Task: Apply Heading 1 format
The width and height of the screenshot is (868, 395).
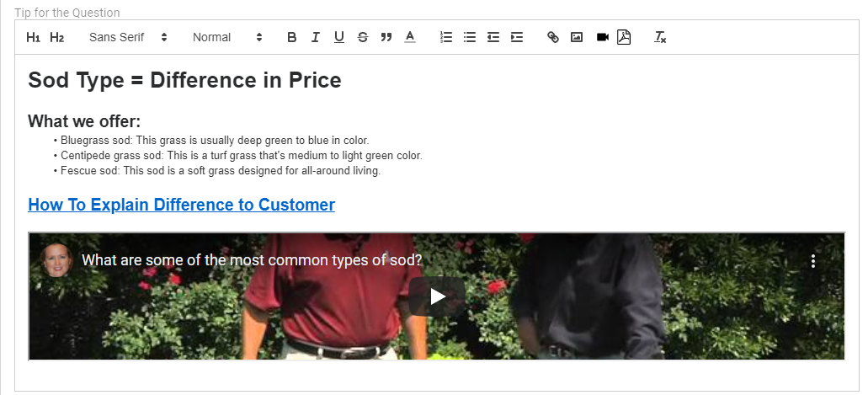Action: tap(33, 37)
